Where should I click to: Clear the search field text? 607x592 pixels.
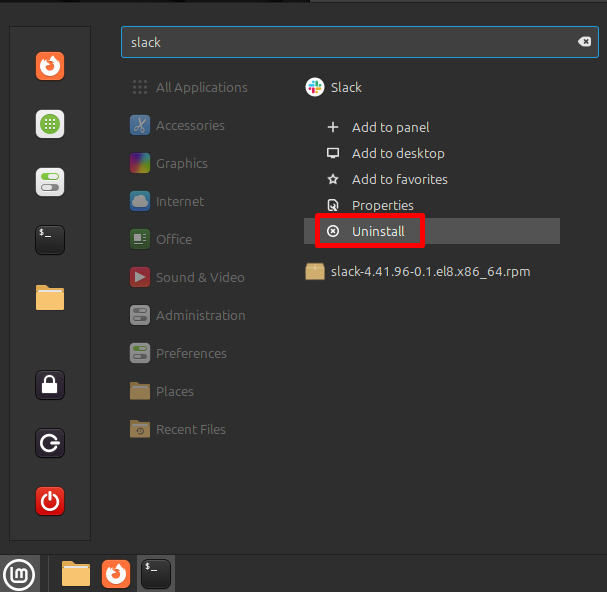click(x=584, y=41)
